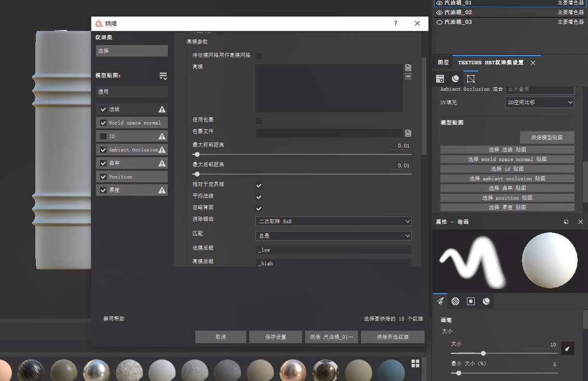The height and width of the screenshot is (381, 588).
Task: Click the pen pressure icon beside brush size
Action: pos(568,348)
